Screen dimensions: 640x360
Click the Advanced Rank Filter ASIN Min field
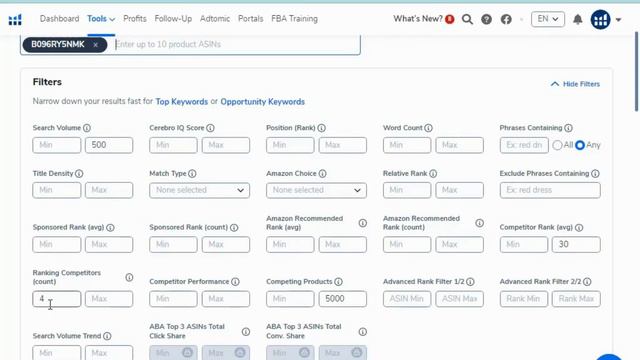tap(407, 299)
